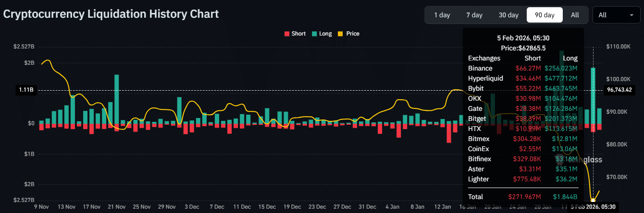
Task: Click the 1.11B y-axis crosshair label
Action: [25, 90]
